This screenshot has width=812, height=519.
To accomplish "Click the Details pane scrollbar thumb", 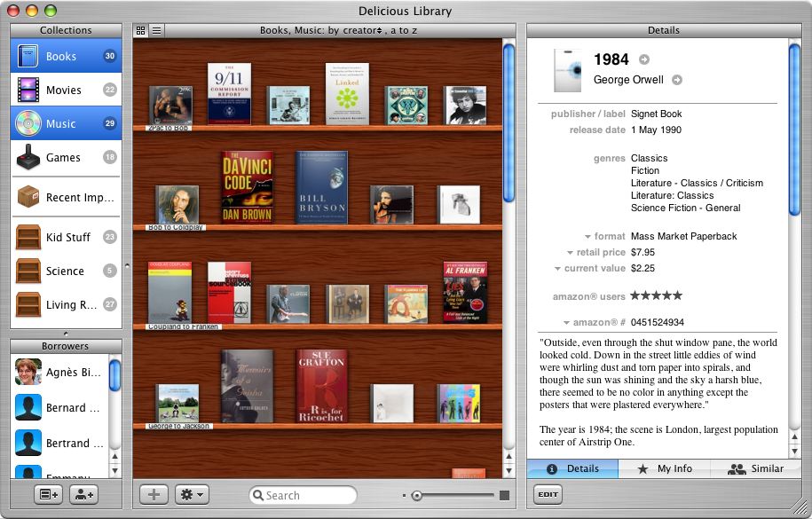I will click(794, 130).
